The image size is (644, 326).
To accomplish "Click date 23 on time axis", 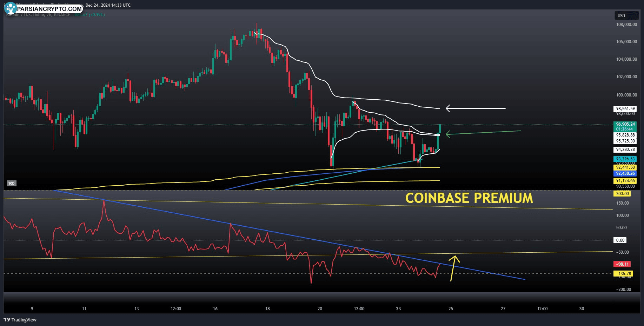I will [x=398, y=309].
